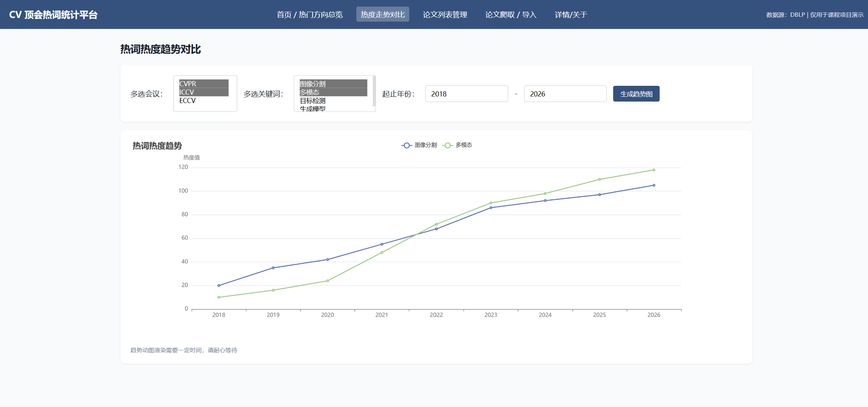The height and width of the screenshot is (407, 868).
Task: Select ECCV in conference list
Action: click(204, 100)
